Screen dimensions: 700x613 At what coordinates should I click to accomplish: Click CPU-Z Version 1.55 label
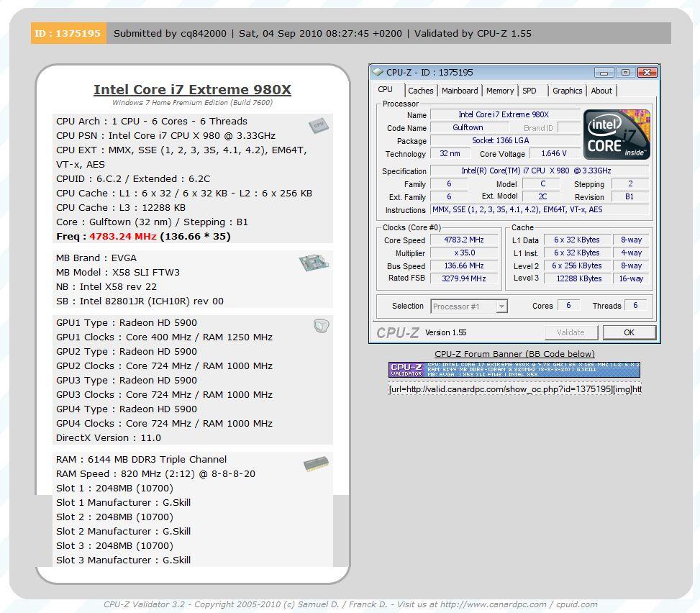click(x=445, y=332)
